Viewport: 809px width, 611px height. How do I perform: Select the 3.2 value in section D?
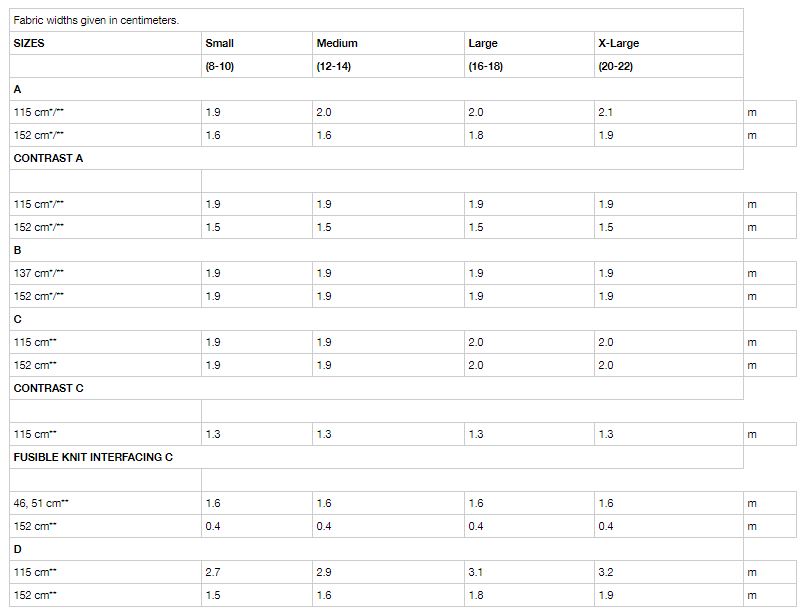click(606, 573)
